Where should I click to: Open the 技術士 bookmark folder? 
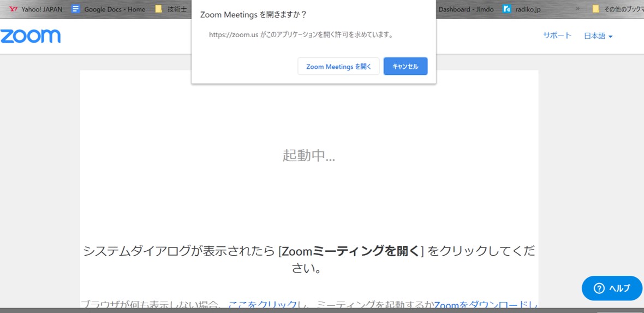tap(171, 9)
